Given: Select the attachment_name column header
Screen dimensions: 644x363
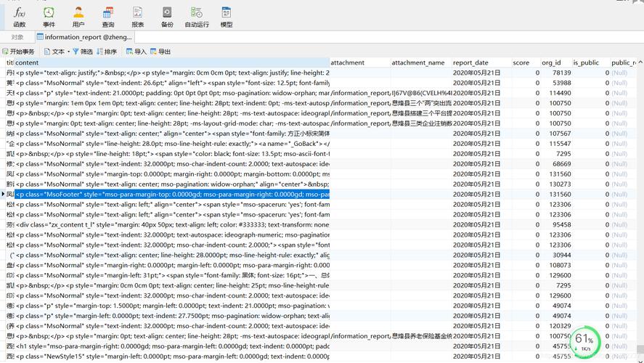Looking at the screenshot, I should (x=421, y=62).
